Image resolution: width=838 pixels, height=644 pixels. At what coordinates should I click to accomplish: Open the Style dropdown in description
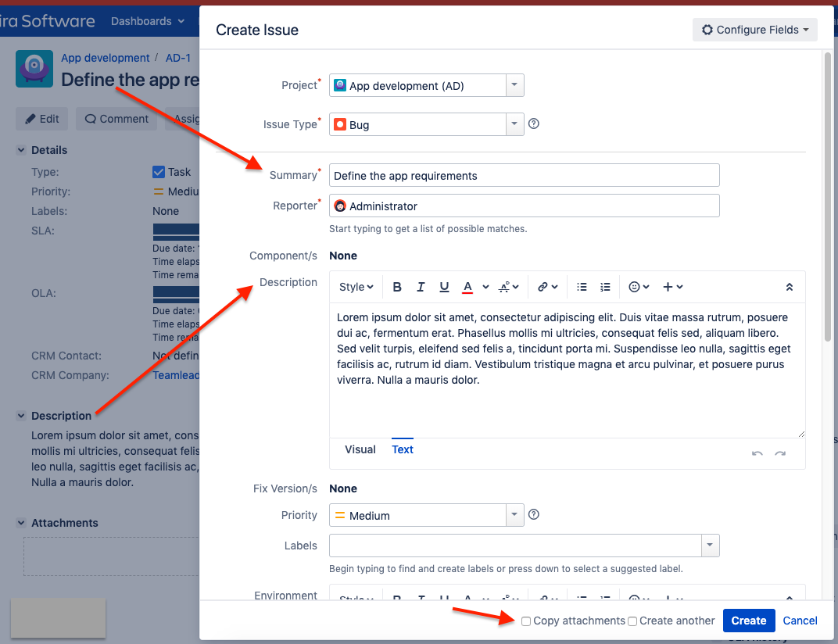point(356,287)
